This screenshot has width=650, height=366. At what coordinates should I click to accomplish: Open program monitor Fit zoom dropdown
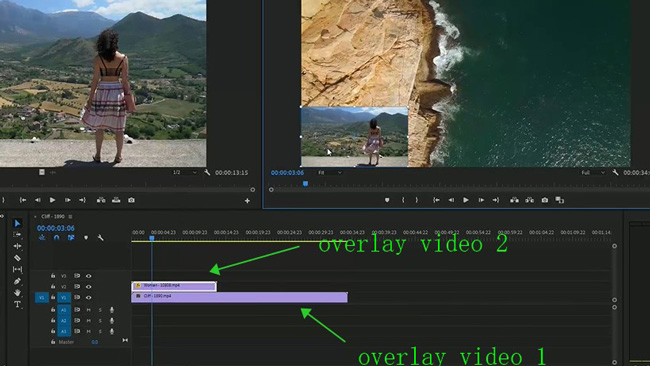pos(330,172)
